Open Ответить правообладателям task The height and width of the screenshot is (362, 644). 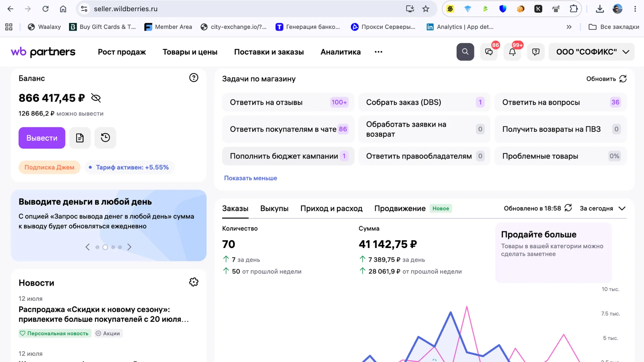[x=424, y=156]
